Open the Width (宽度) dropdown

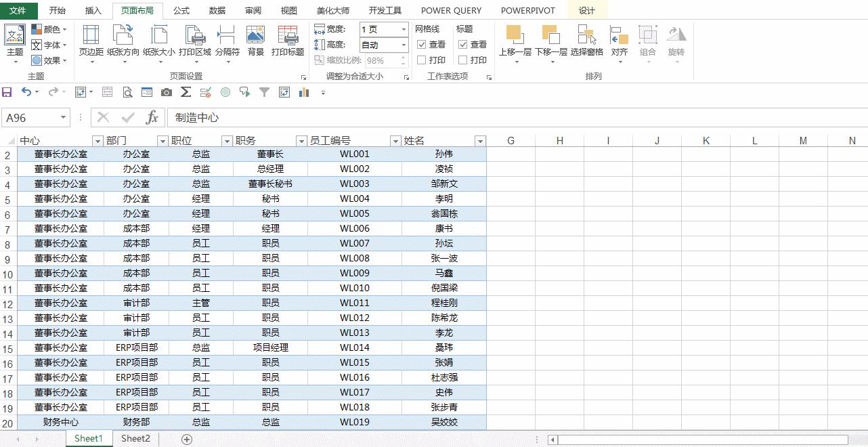click(404, 30)
